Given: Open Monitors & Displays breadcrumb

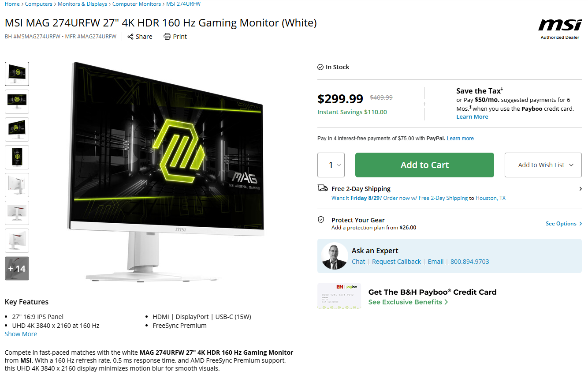Looking at the screenshot, I should click(82, 4).
